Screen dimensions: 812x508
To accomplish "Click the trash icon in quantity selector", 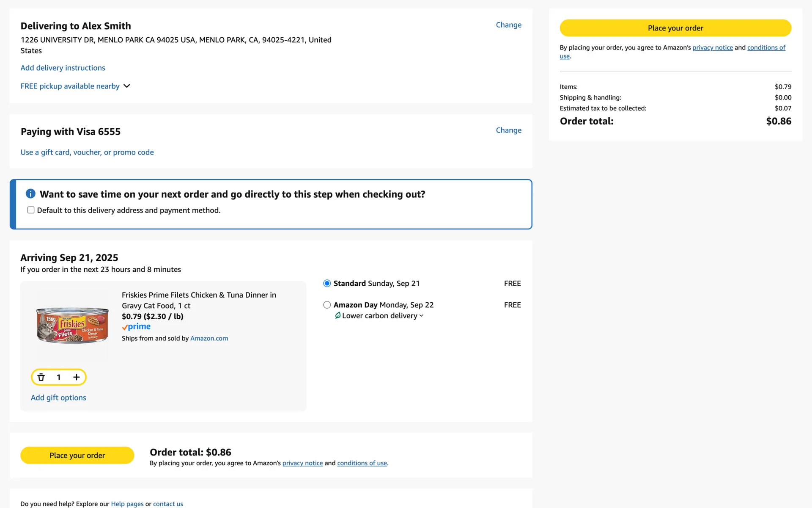I will tap(41, 377).
